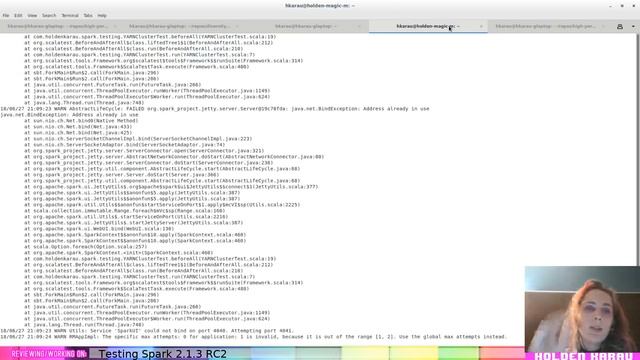The width and height of the screenshot is (640, 360).
Task: Close the first terminal tab
Action: [115, 27]
